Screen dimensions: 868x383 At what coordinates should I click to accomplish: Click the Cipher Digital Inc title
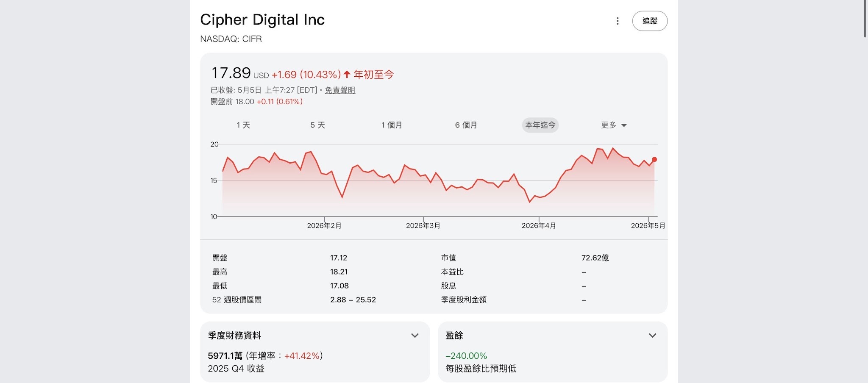[262, 20]
